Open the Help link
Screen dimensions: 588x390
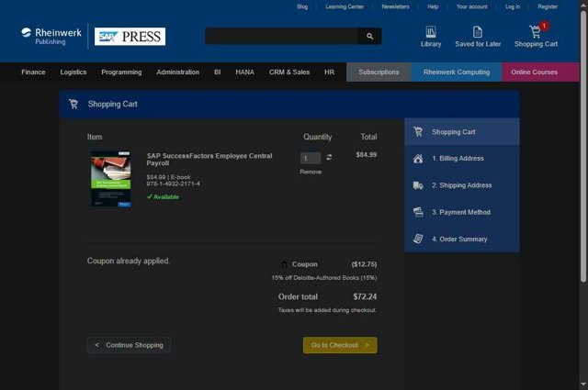tap(433, 6)
